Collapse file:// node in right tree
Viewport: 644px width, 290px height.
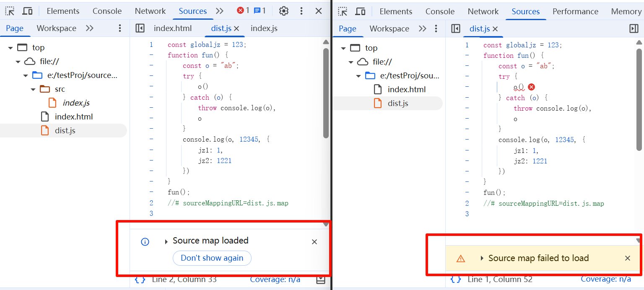tap(351, 62)
